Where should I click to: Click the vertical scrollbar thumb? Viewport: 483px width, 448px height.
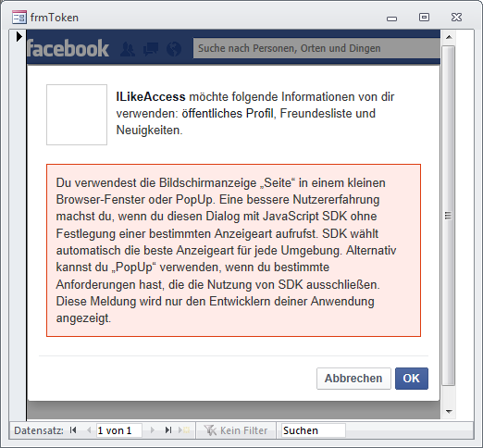449,216
